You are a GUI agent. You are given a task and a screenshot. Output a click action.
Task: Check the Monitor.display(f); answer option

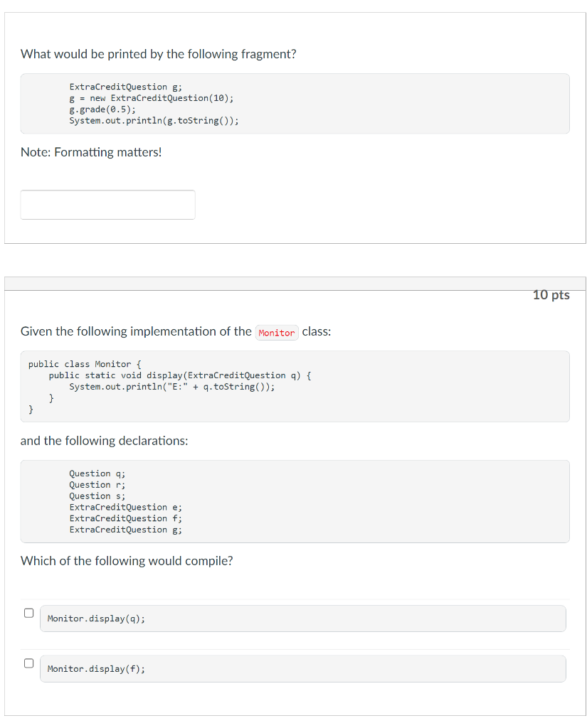point(28,663)
